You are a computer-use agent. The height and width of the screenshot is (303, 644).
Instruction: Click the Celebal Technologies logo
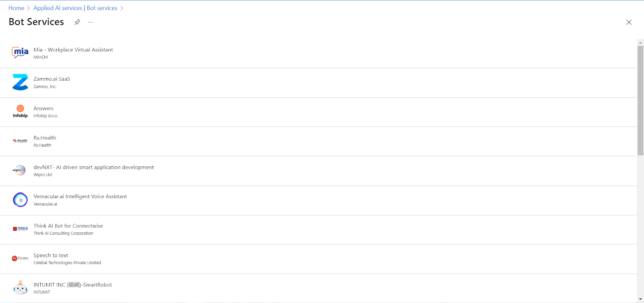click(x=20, y=258)
